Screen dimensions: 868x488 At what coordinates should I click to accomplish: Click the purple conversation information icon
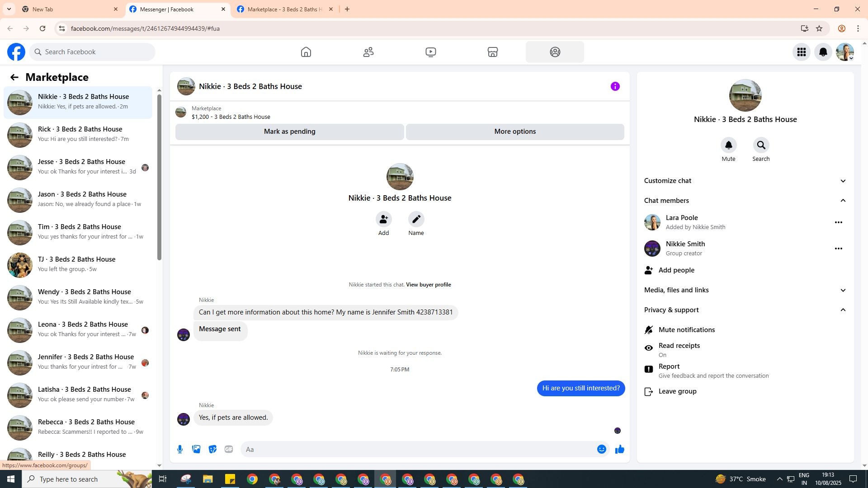(x=615, y=86)
